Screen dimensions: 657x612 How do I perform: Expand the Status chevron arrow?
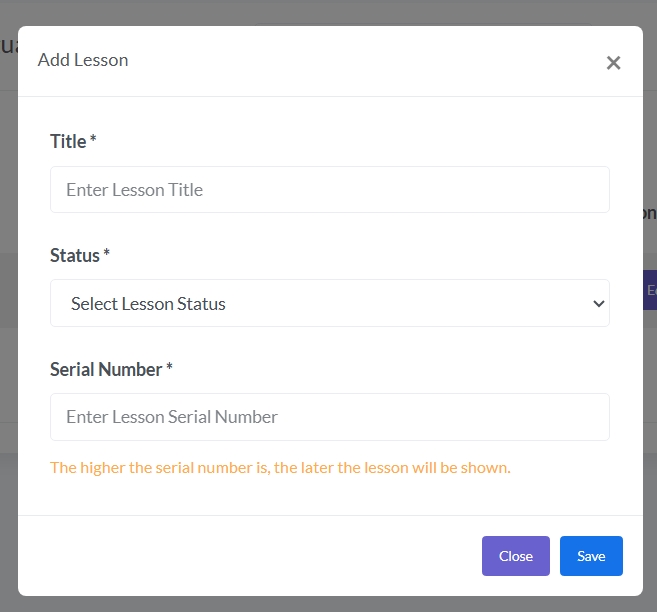pyautogui.click(x=598, y=304)
